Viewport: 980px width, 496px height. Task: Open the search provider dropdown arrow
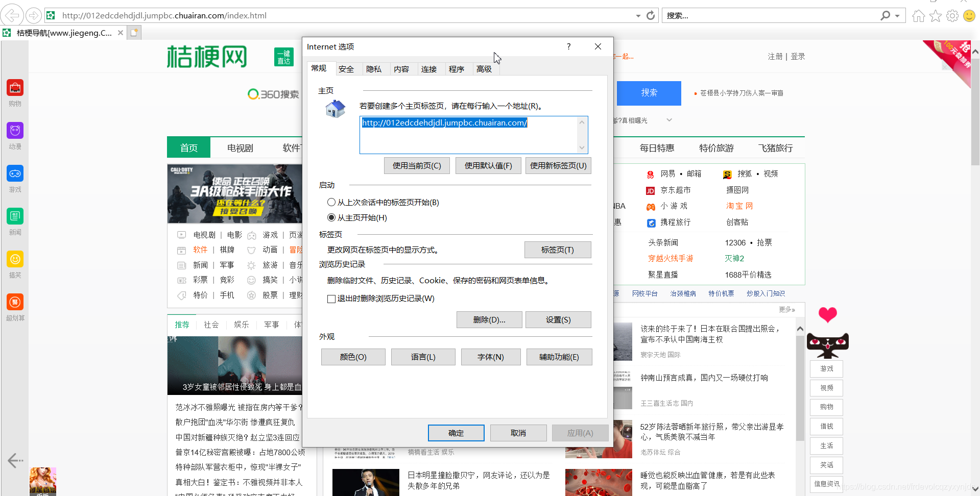(x=897, y=16)
